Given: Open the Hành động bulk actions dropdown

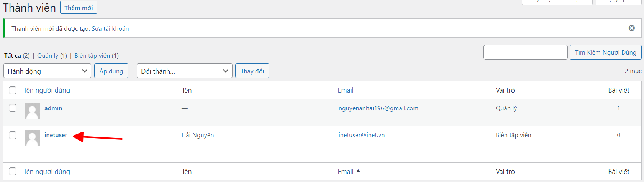Looking at the screenshot, I should [47, 71].
